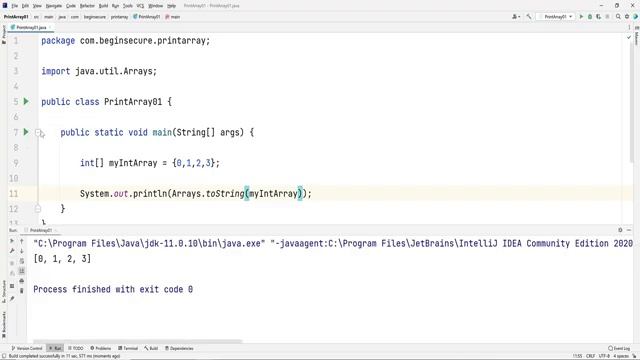Open the Terminal tool window tab
The height and width of the screenshot is (360, 640).
point(128,348)
